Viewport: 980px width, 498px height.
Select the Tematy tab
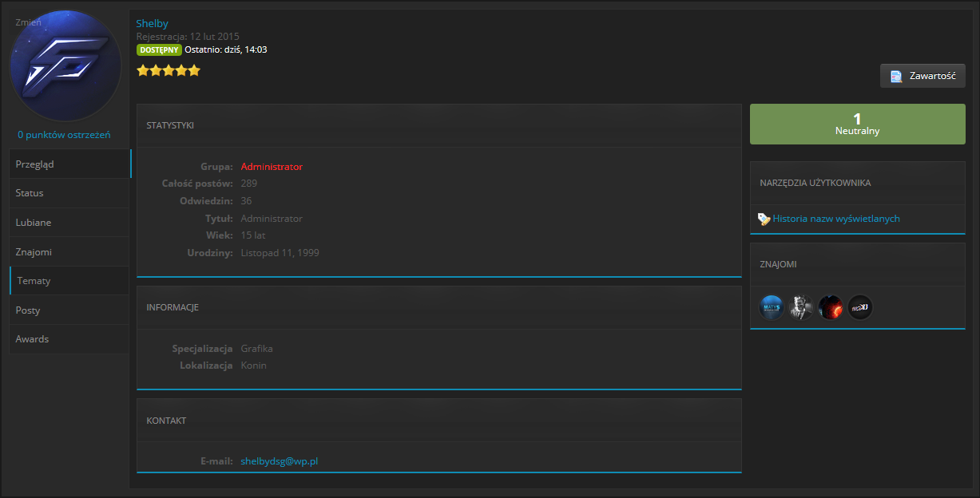69,281
